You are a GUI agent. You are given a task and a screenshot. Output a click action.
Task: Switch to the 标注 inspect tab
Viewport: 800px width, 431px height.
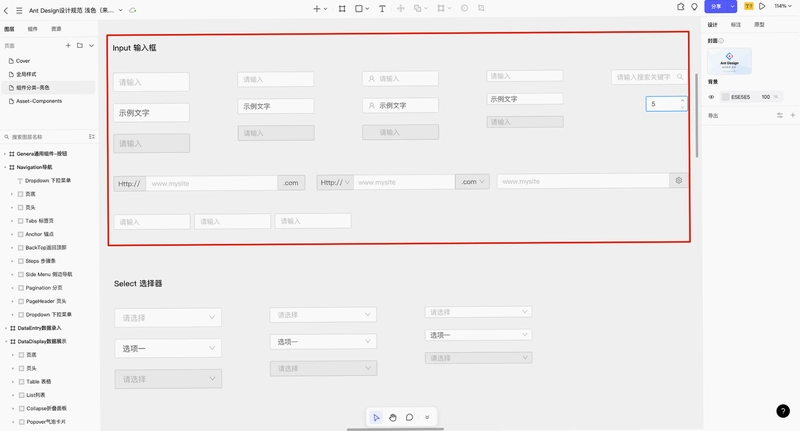pyautogui.click(x=736, y=24)
